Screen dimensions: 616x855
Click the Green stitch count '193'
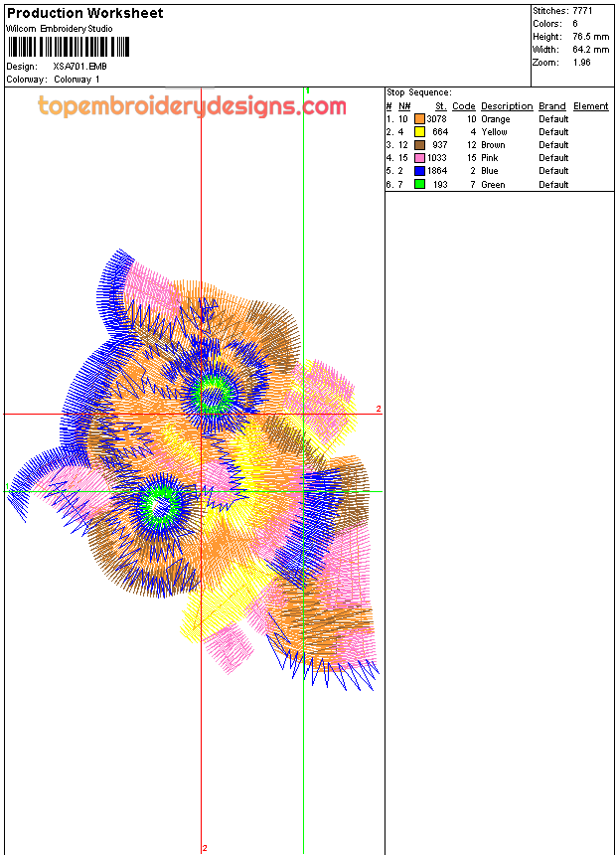(440, 185)
